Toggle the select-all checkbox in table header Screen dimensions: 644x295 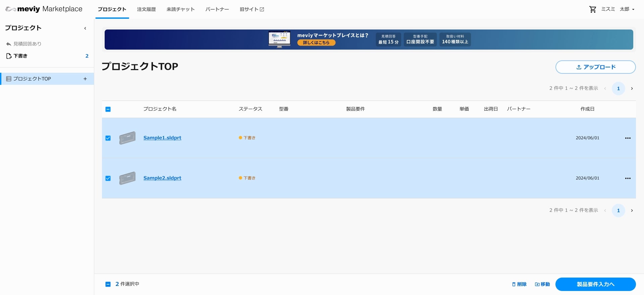[108, 109]
